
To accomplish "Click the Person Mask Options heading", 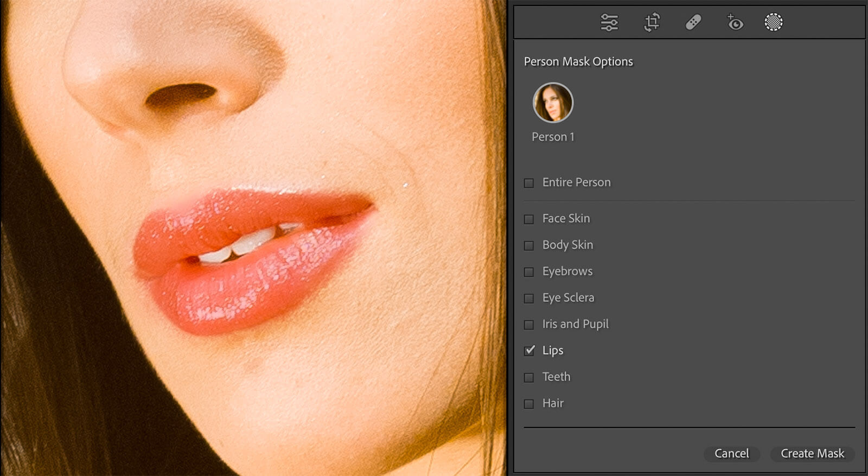I will tap(578, 62).
